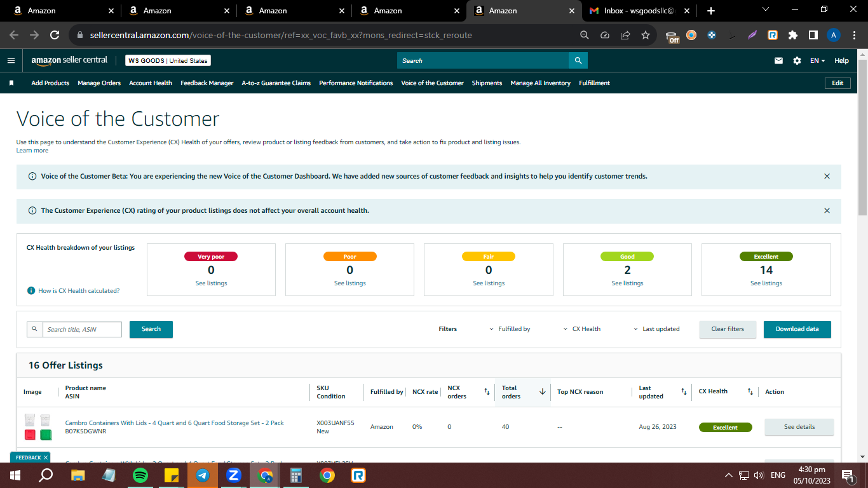Open Feedback Manager menu item
868x488 pixels.
coord(207,83)
